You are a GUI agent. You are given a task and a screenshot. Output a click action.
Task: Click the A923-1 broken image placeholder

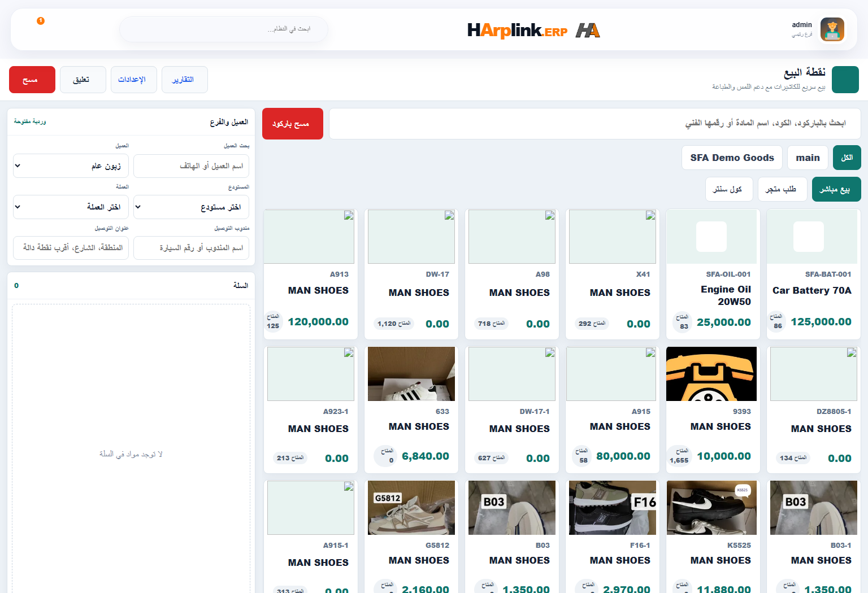pyautogui.click(x=311, y=374)
